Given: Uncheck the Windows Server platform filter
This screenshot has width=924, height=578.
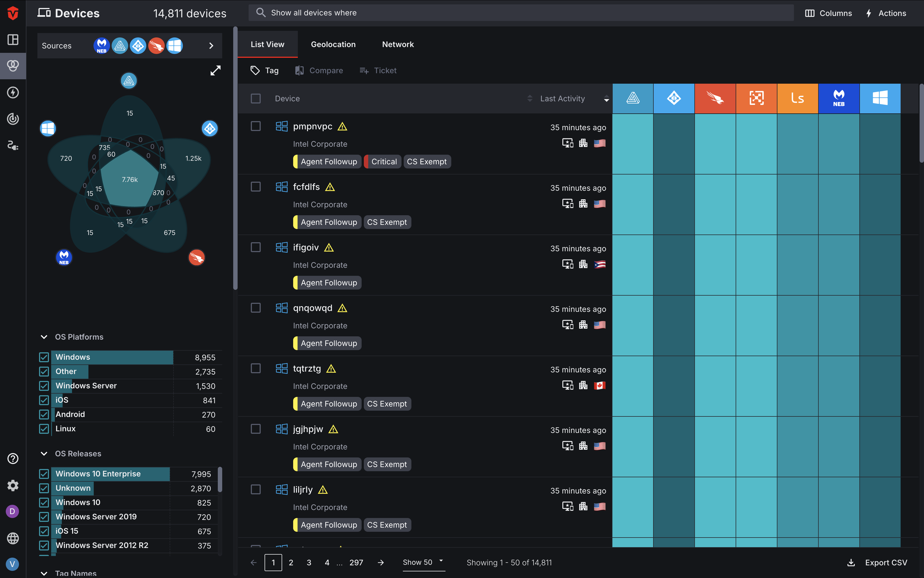Looking at the screenshot, I should (44, 386).
